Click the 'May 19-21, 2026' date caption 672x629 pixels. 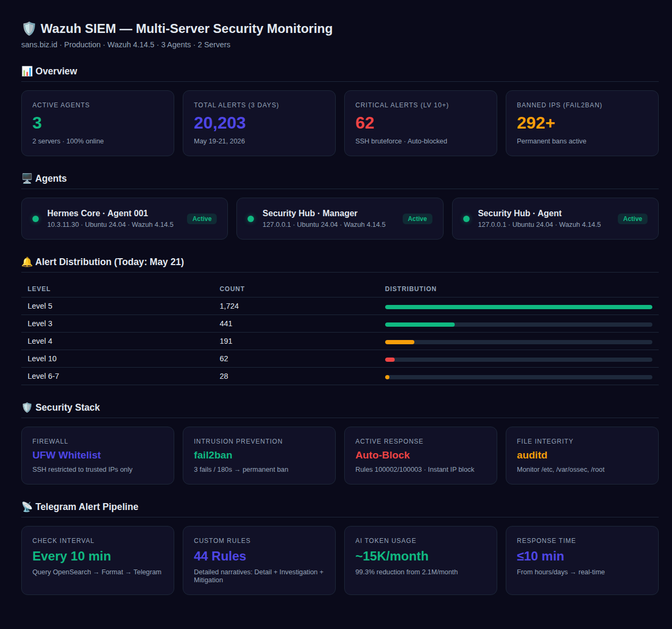click(219, 141)
